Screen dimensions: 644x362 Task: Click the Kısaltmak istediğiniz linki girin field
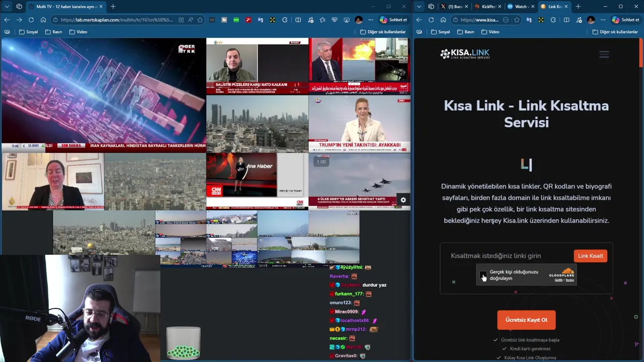(509, 256)
